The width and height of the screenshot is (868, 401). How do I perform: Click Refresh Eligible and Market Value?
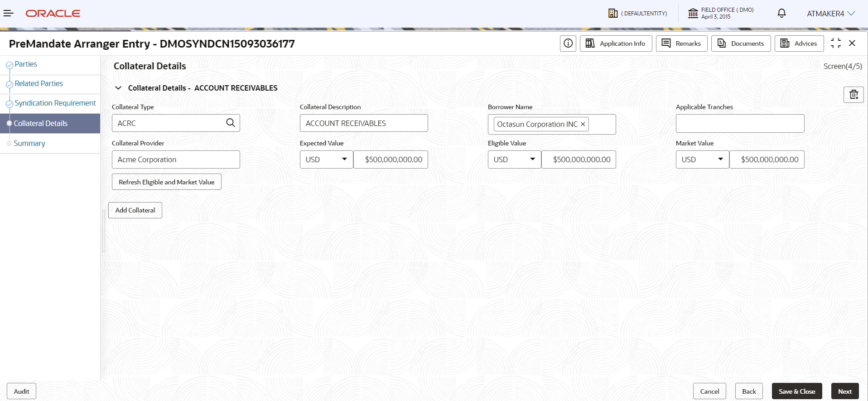pos(167,182)
